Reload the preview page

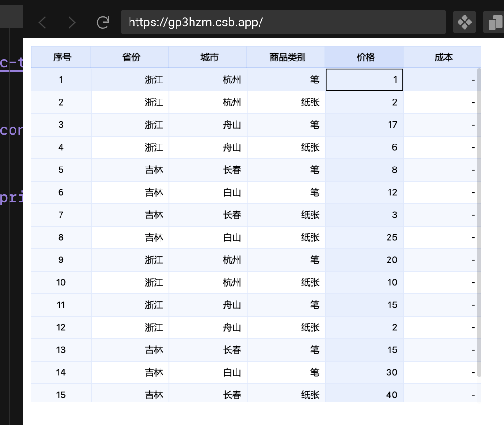coord(102,22)
